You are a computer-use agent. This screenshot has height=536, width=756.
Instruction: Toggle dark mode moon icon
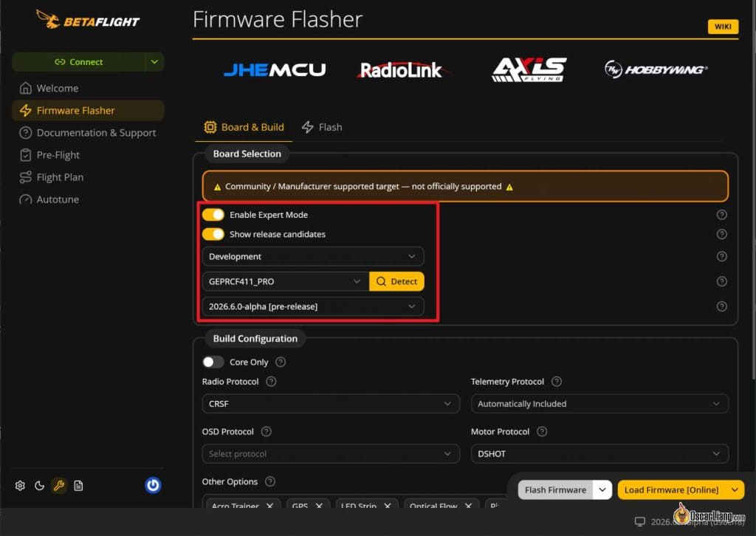[x=40, y=485]
